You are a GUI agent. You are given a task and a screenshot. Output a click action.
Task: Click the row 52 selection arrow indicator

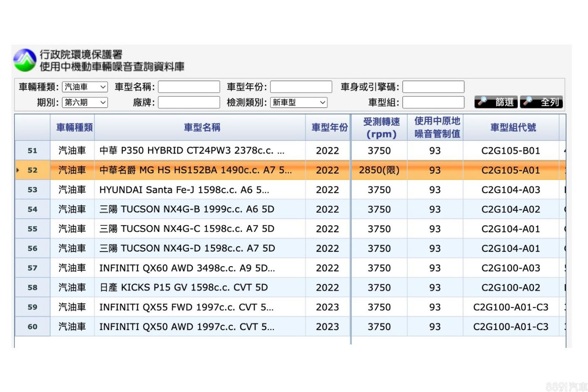pyautogui.click(x=18, y=170)
